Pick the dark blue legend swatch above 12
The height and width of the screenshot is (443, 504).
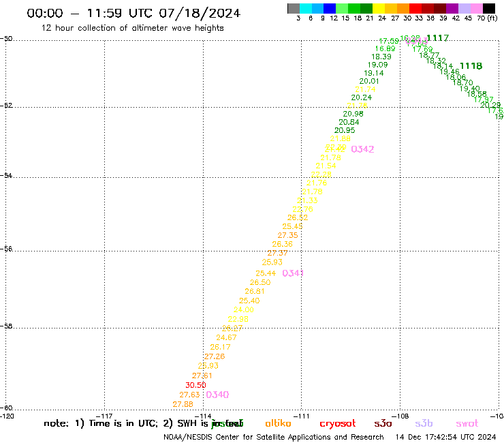tap(330, 8)
